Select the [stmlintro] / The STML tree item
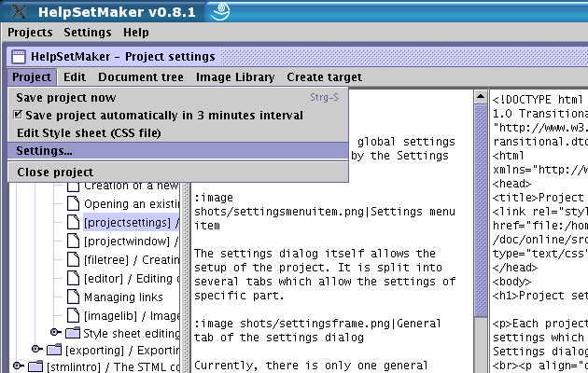 click(x=113, y=367)
